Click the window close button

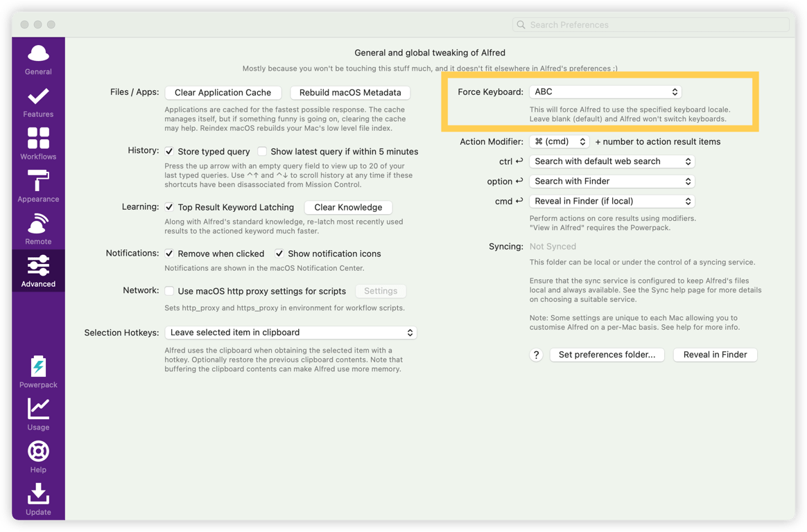[x=24, y=25]
